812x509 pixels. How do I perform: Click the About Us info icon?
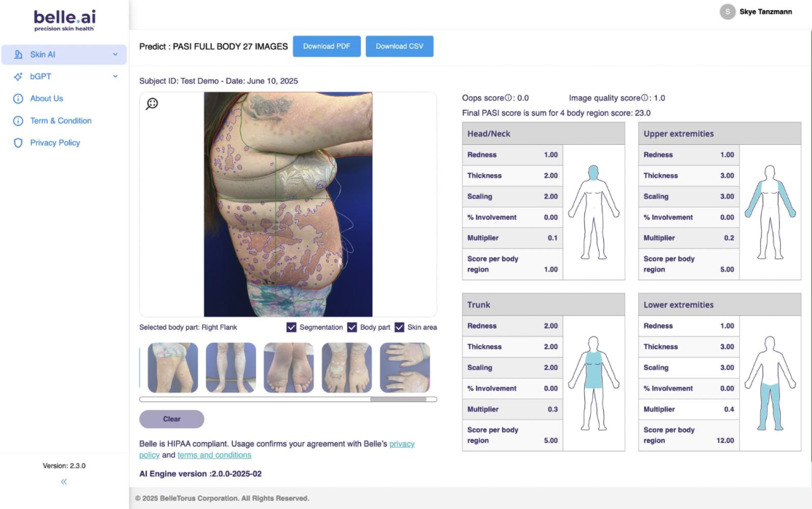click(19, 98)
